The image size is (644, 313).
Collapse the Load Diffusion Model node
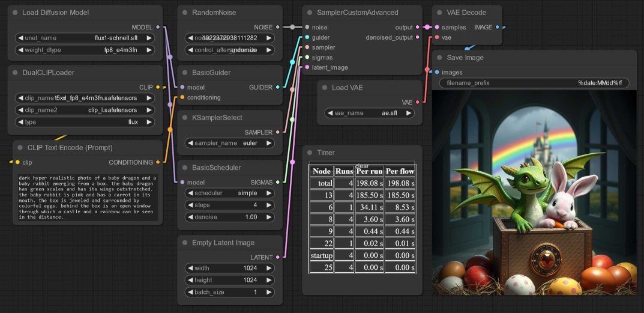(x=14, y=13)
